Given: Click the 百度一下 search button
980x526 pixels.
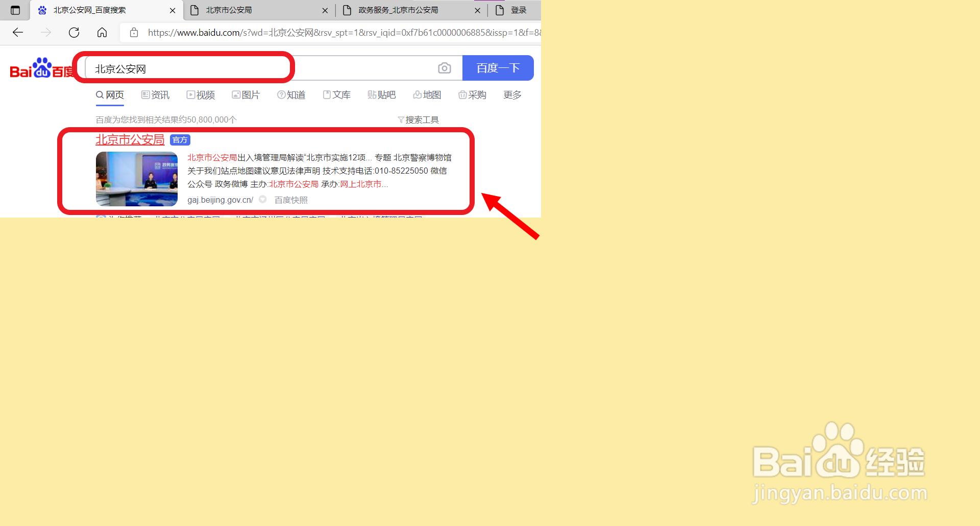Looking at the screenshot, I should point(498,68).
